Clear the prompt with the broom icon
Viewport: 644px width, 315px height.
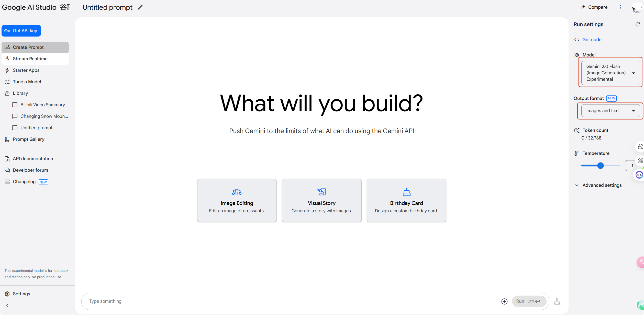(x=557, y=301)
